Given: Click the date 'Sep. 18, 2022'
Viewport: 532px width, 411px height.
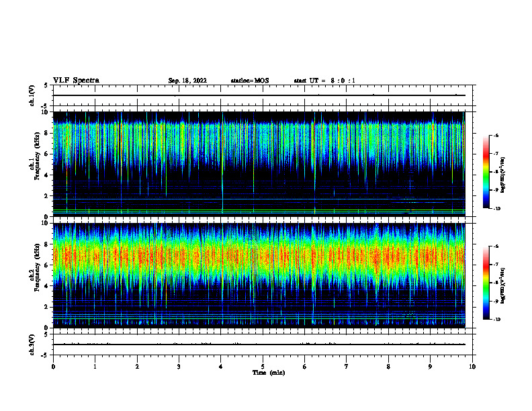Looking at the screenshot, I should [187, 81].
